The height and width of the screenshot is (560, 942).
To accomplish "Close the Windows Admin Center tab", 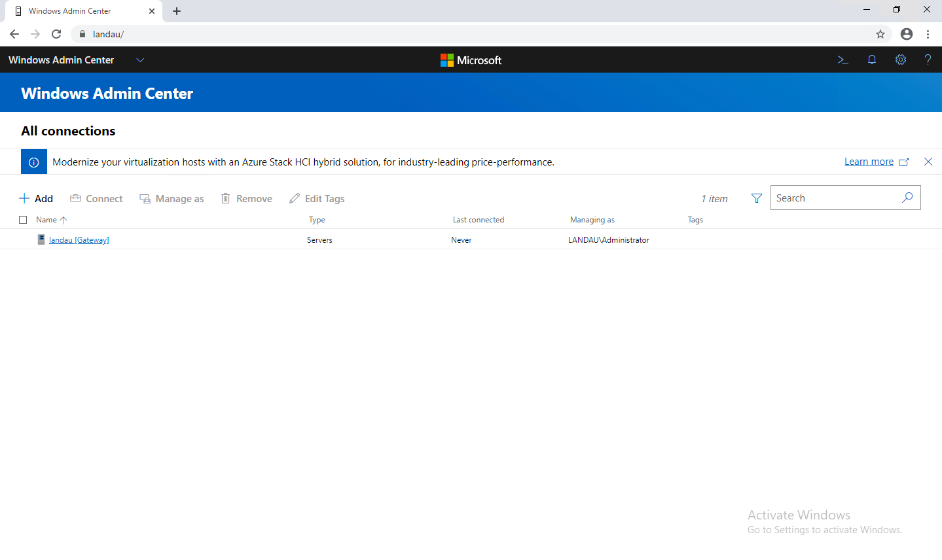I will 152,11.
